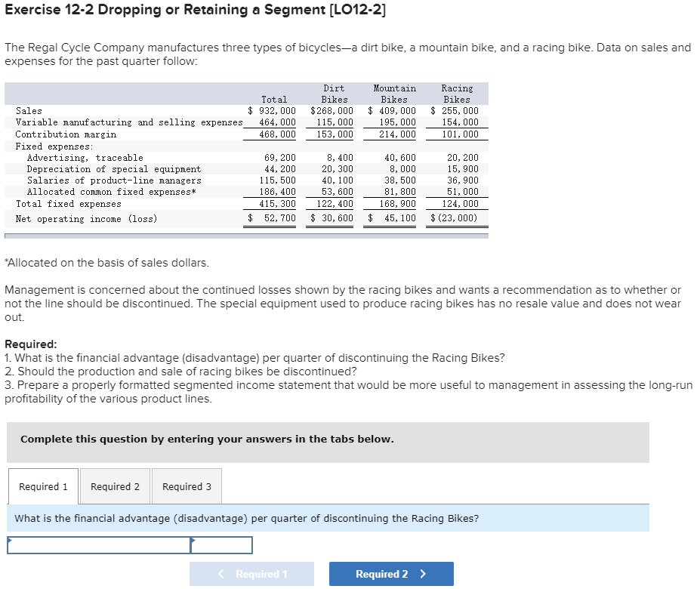Click Racing Bikes salaries value 36,900
Screen dimensions: 700x589
click(x=462, y=180)
